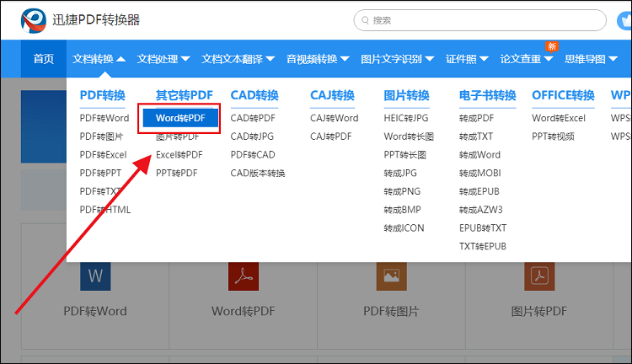Click the PDF转Word tile icon

pyautogui.click(x=94, y=276)
